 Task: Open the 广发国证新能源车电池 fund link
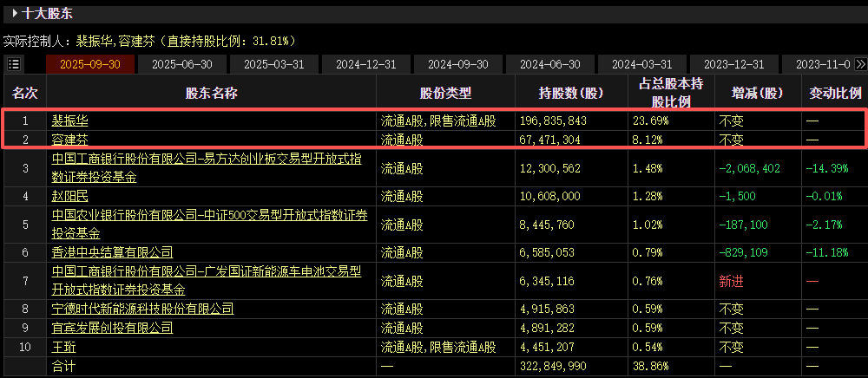point(207,280)
